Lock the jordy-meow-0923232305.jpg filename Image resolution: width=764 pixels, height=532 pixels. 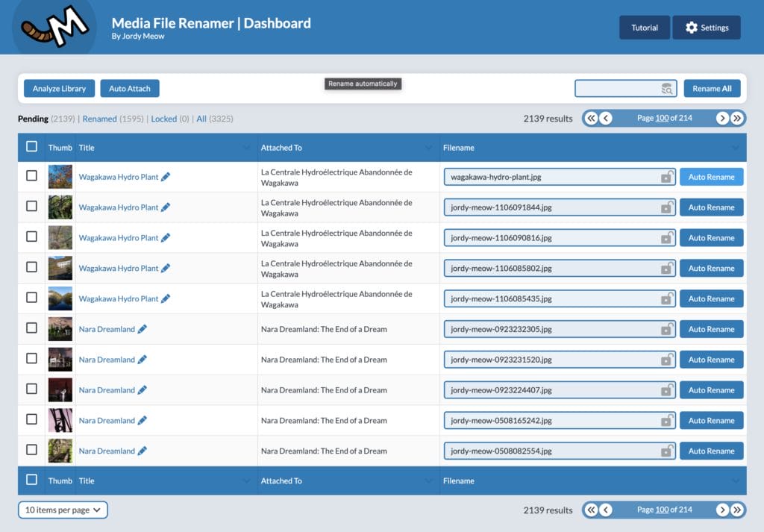click(666, 329)
